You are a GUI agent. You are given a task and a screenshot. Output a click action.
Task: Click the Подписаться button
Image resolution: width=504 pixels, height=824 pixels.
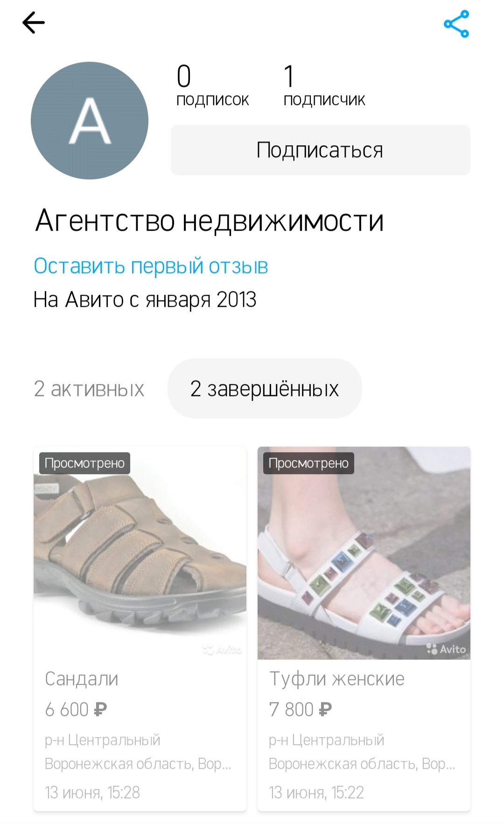point(320,150)
